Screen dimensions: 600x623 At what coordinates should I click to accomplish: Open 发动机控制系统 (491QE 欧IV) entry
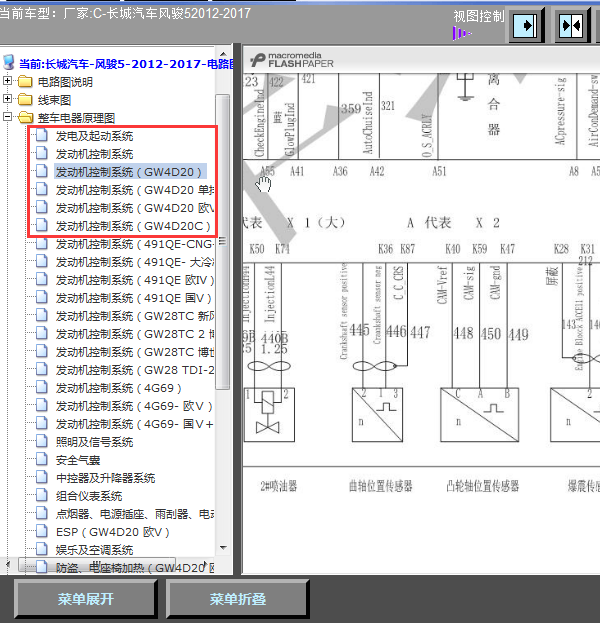(135, 280)
